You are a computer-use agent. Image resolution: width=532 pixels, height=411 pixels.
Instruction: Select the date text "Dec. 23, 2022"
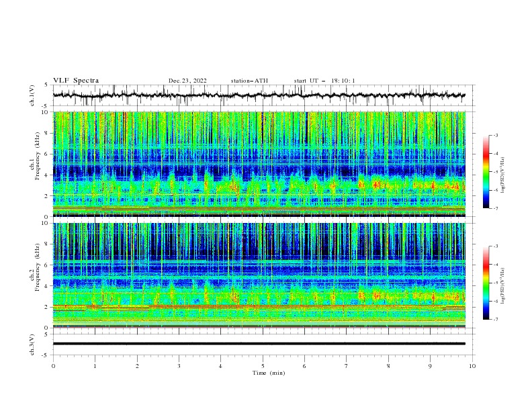click(x=187, y=81)
